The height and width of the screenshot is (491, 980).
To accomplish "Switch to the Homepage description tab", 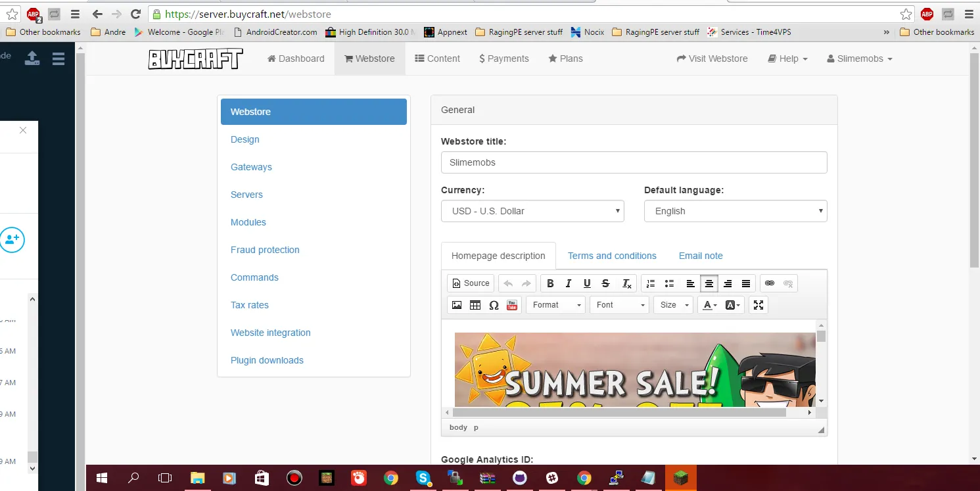I will point(498,256).
